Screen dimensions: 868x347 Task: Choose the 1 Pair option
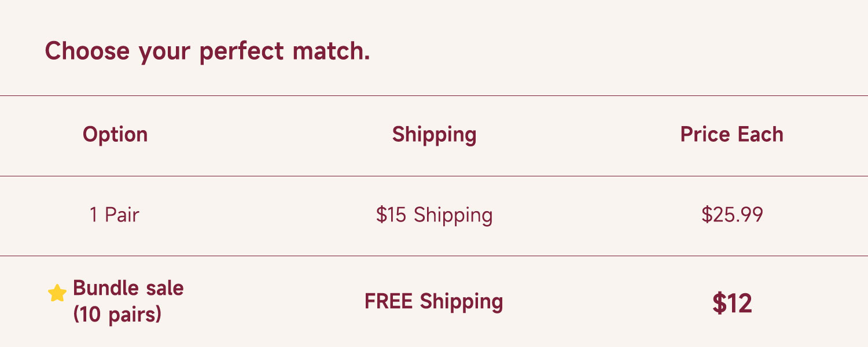coord(114,215)
